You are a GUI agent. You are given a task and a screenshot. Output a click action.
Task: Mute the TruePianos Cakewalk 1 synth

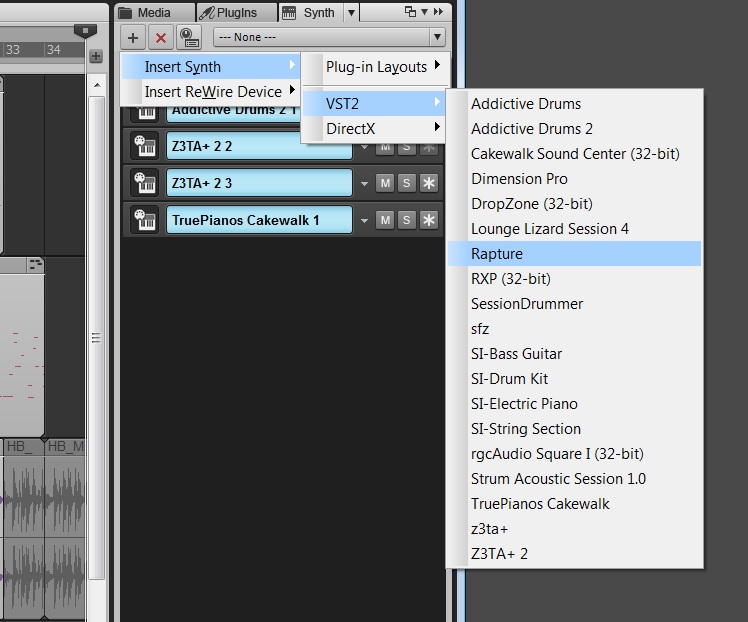tap(385, 220)
